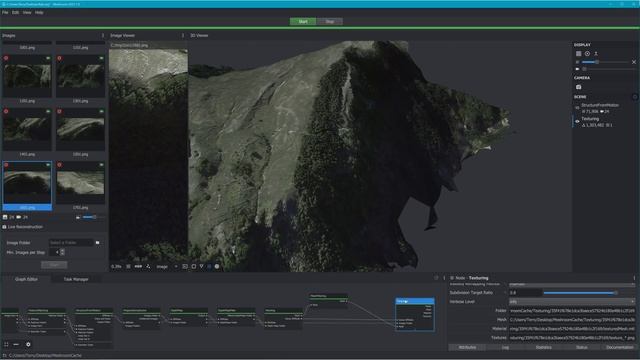Toggle the features display icon after HDR
This screenshot has height=360, width=640.
(x=148, y=267)
